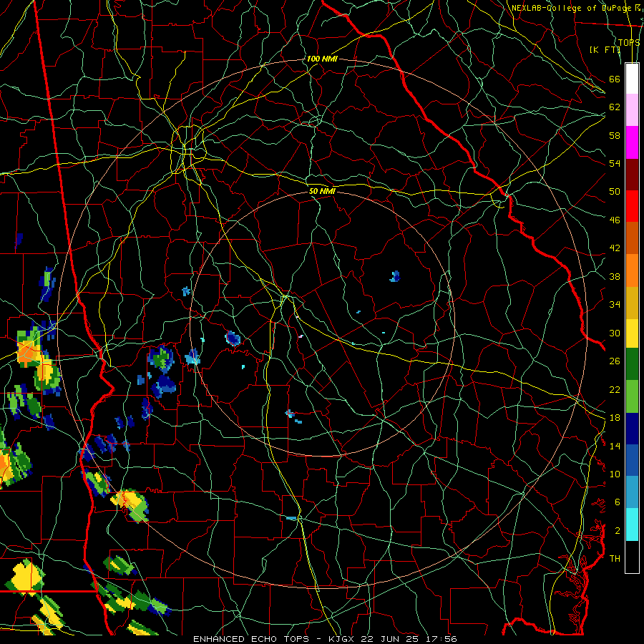Screen dimensions: 644x644
Task: Select the burnt orange 46 kft legend color
Action: point(632,238)
